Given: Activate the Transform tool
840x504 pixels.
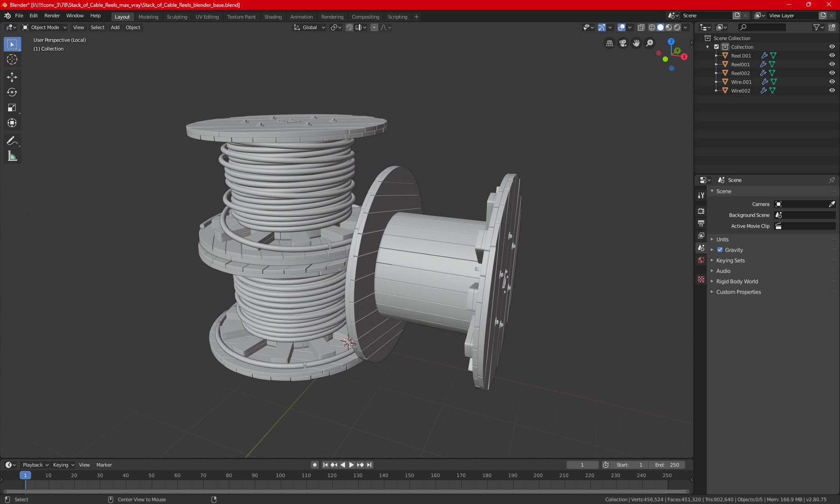Looking at the screenshot, I should [x=12, y=123].
